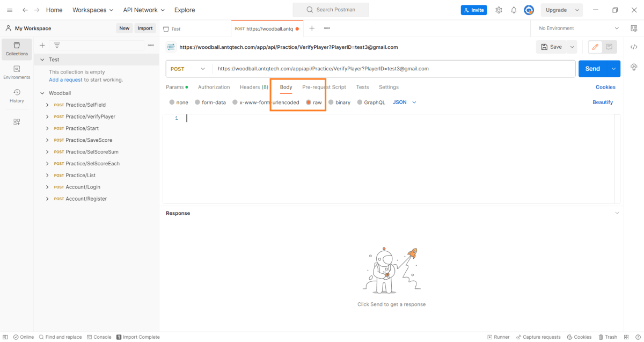Open Runner in status bar
The height and width of the screenshot is (342, 644).
499,337
